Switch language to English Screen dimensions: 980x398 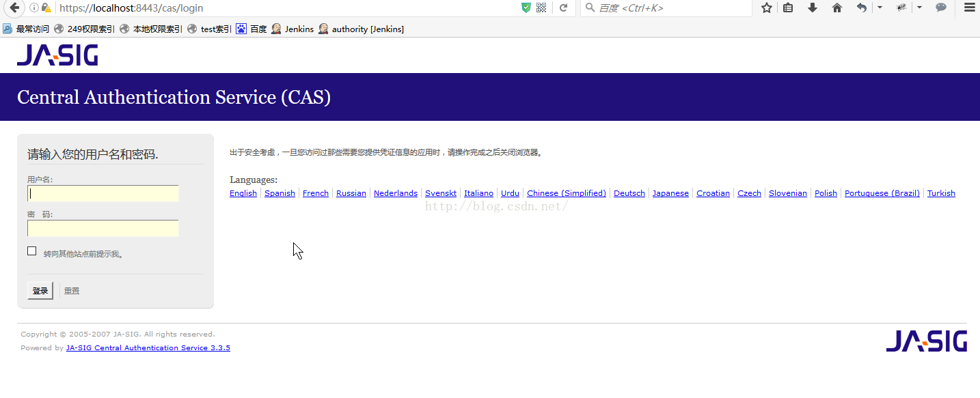[x=243, y=193]
